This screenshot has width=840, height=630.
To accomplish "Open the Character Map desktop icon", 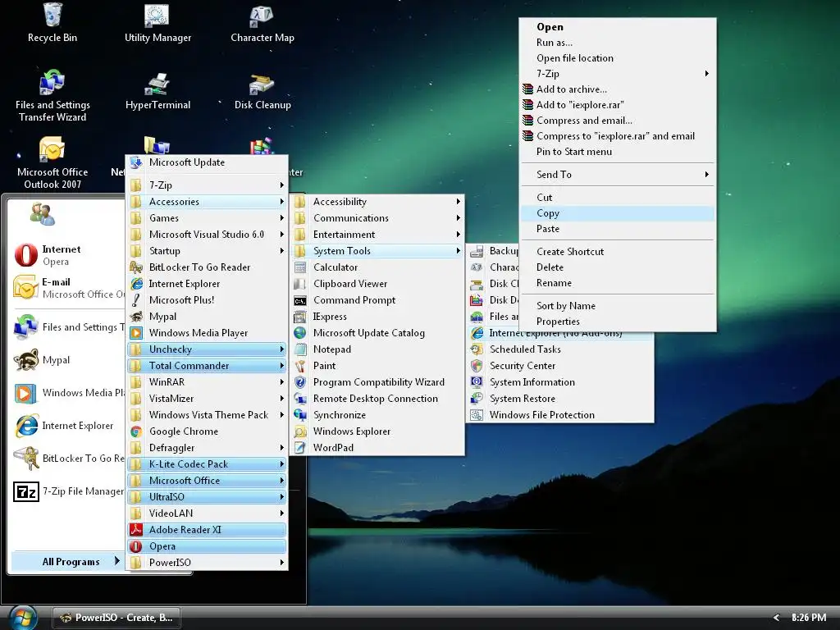I will tap(262, 23).
